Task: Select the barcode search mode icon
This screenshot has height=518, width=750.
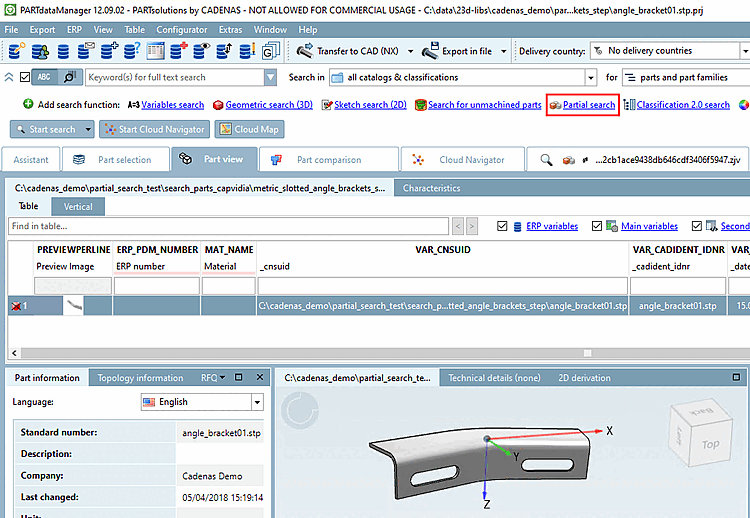Action: tap(70, 77)
